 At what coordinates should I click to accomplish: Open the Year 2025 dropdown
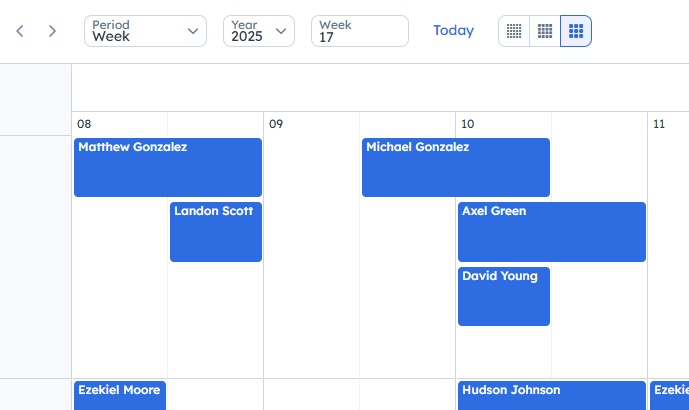(258, 31)
